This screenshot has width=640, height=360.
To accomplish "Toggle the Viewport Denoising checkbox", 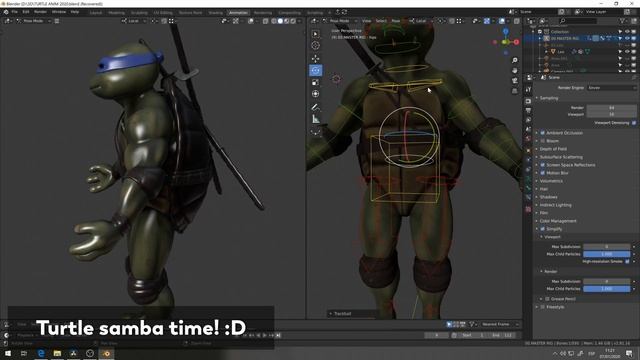I will tap(634, 123).
